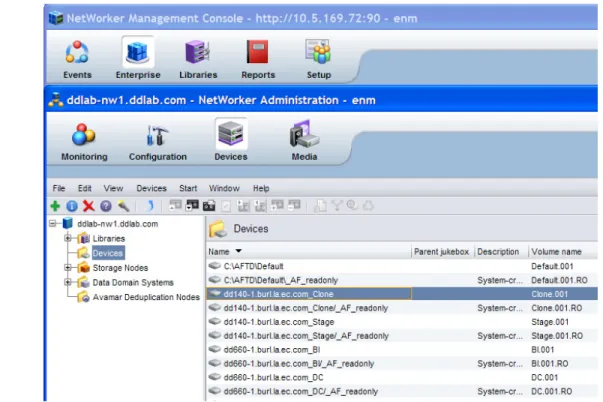Select row dd660-1.burl.la.ec.com_DC/_AF_readonly

click(402, 391)
